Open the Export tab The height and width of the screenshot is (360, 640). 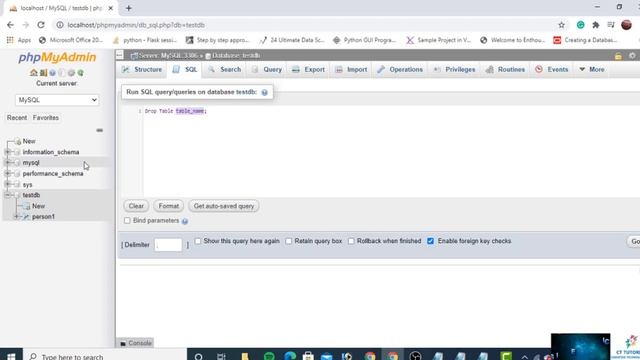(x=309, y=69)
